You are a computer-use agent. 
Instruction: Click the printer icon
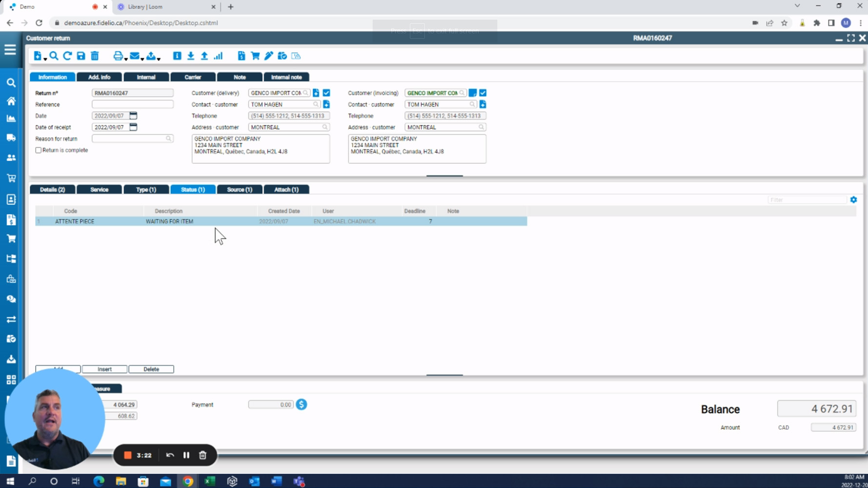(x=118, y=56)
